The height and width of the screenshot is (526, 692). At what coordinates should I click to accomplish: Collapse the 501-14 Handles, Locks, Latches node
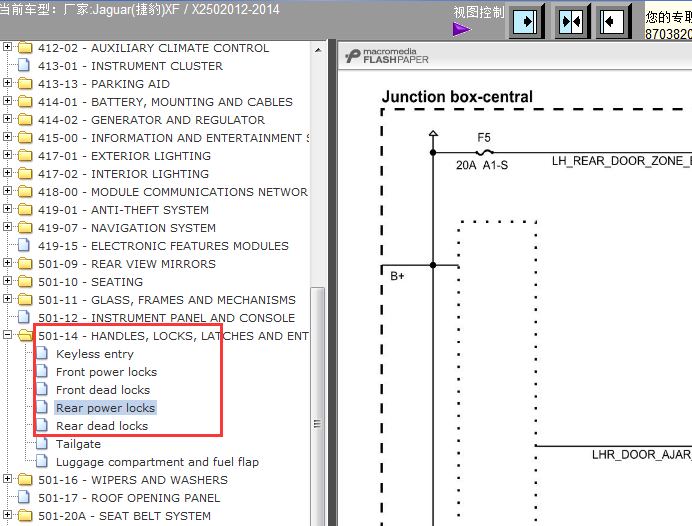tap(7, 334)
